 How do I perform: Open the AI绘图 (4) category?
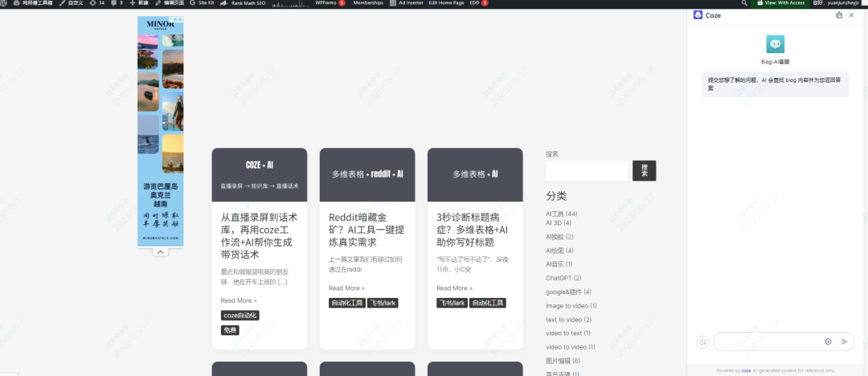[559, 251]
